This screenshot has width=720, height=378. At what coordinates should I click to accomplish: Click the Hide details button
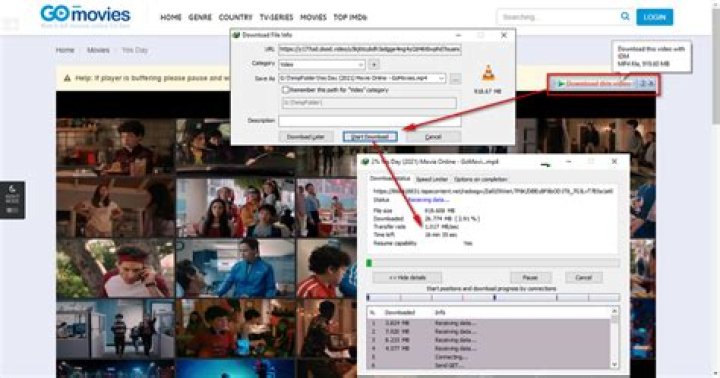[407, 277]
